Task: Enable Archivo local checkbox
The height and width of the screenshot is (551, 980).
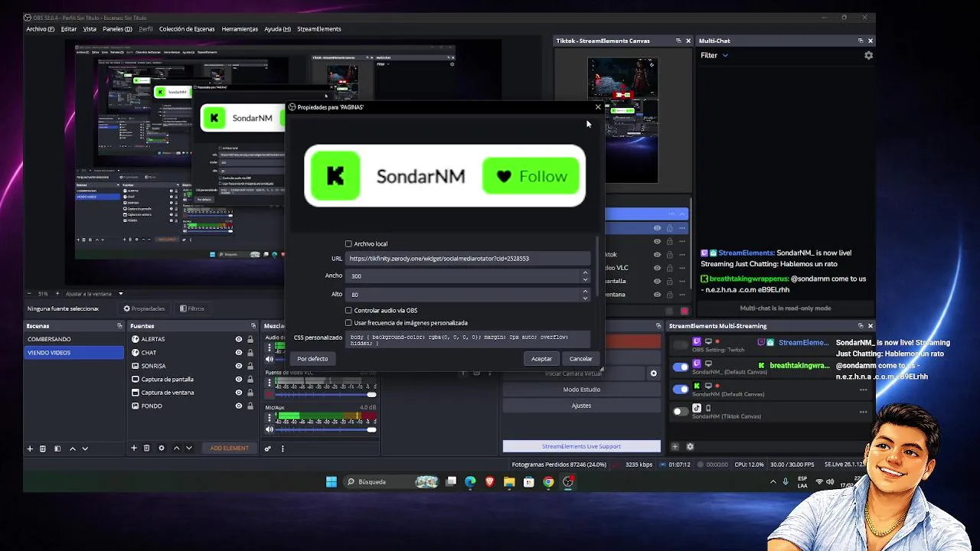Action: (348, 244)
